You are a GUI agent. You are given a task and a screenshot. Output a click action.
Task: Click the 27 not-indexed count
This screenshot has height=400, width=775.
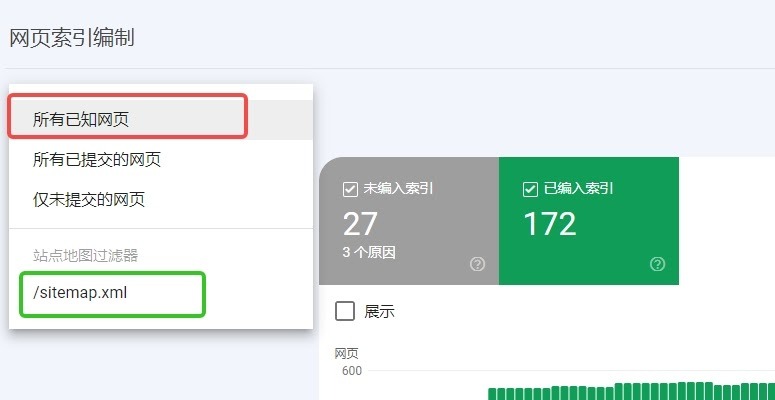click(360, 224)
